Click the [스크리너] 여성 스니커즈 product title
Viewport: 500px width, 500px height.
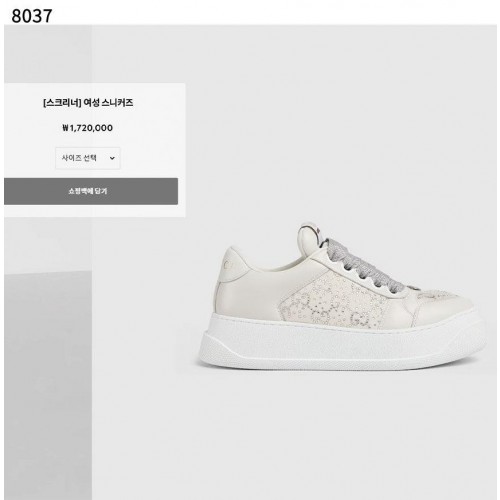coord(88,103)
